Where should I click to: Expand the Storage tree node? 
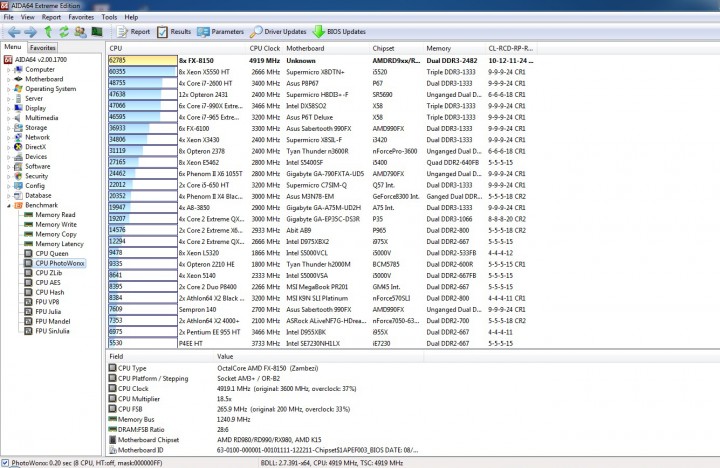(8, 128)
